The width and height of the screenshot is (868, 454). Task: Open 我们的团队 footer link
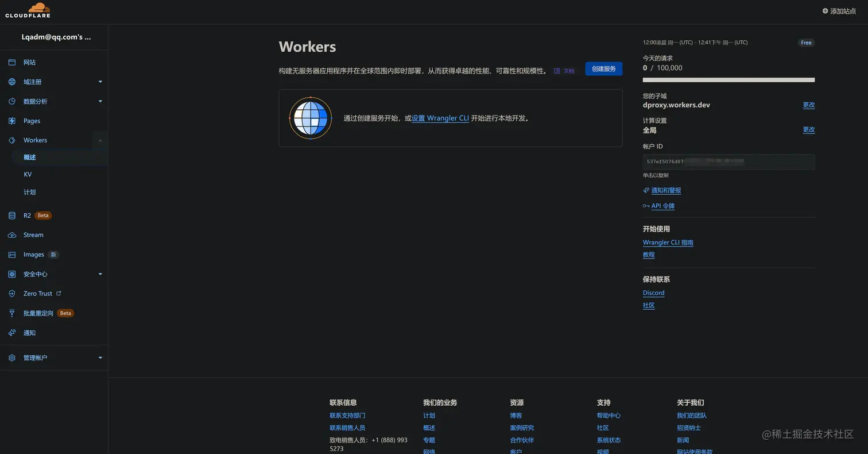pyautogui.click(x=692, y=415)
